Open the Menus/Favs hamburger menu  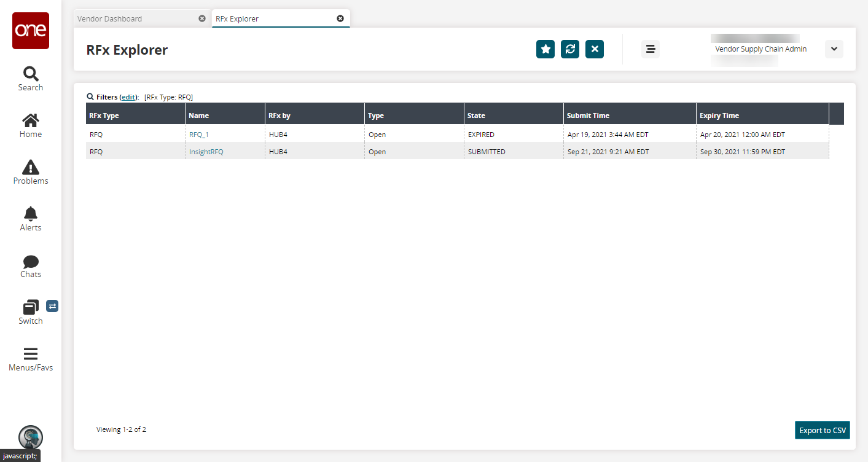[x=31, y=359]
